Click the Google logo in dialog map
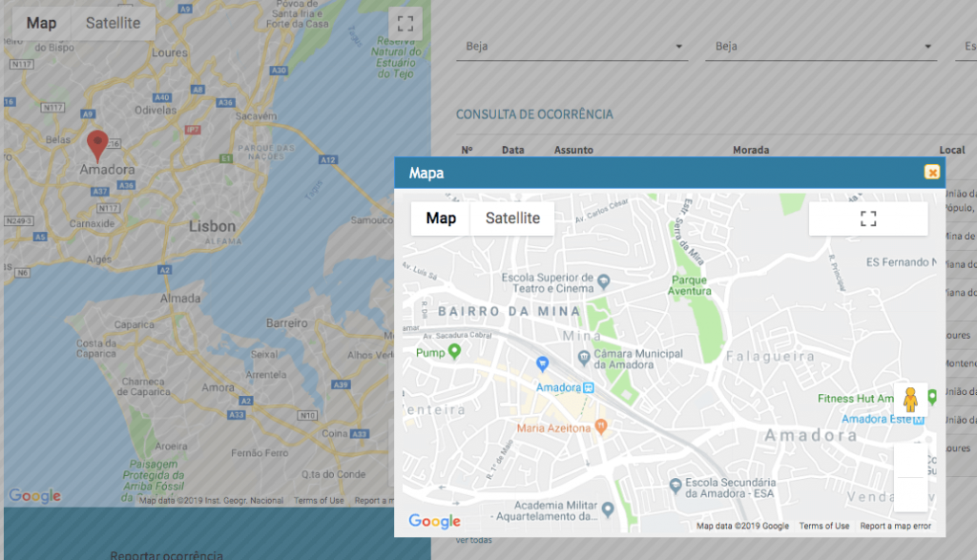Viewport: 977px width, 560px height. point(434,521)
